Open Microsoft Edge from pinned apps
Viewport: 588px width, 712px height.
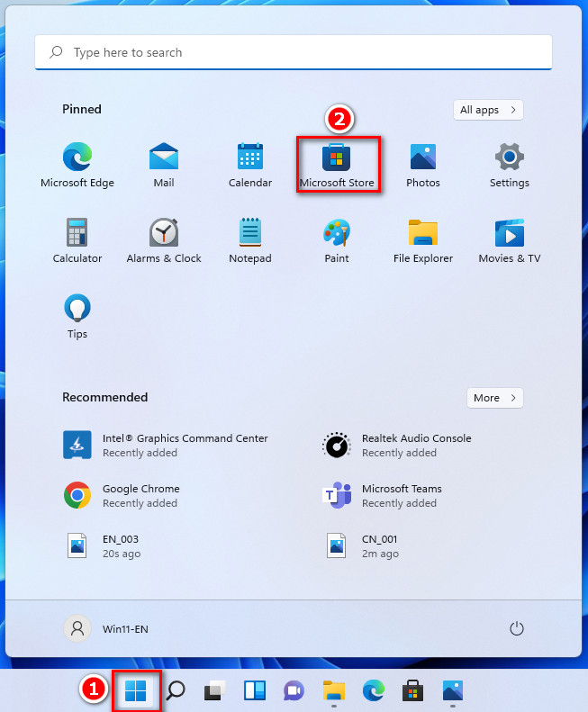point(77,165)
